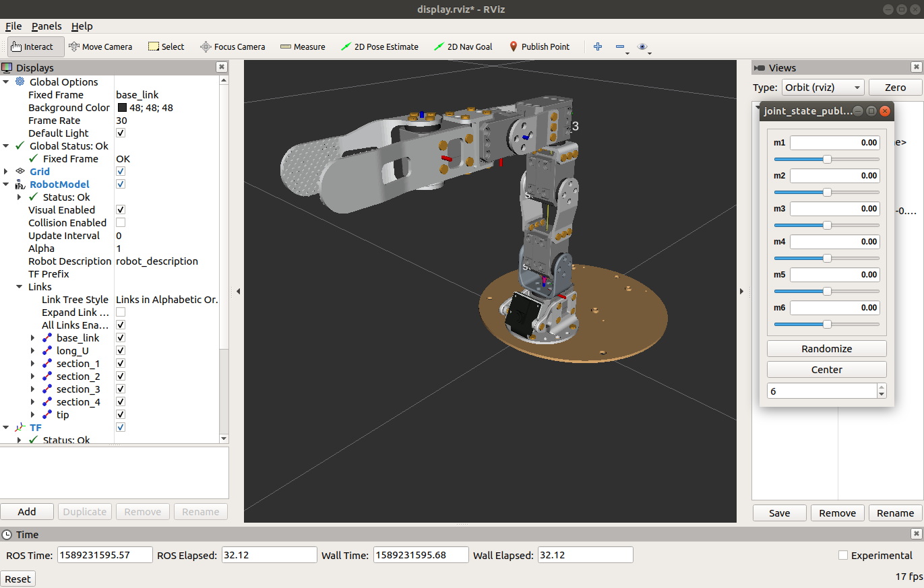Expand the base_link tree item
924x588 pixels.
tap(33, 338)
